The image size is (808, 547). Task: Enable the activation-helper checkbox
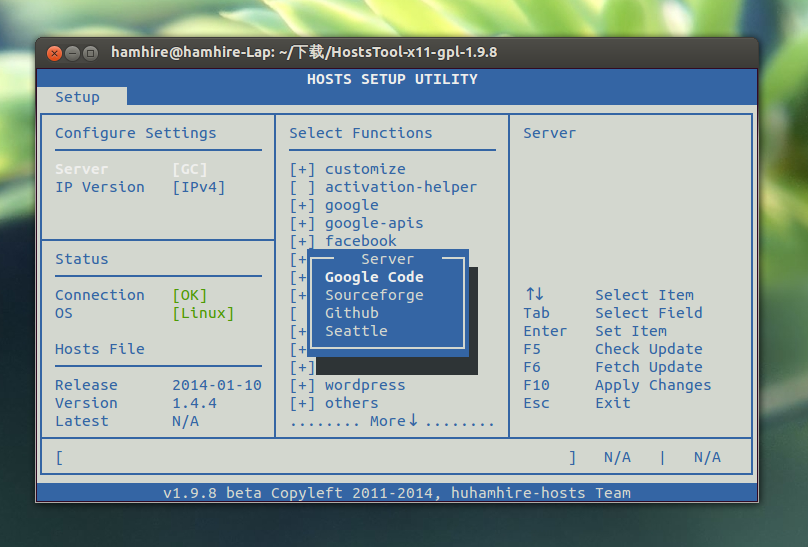[302, 187]
